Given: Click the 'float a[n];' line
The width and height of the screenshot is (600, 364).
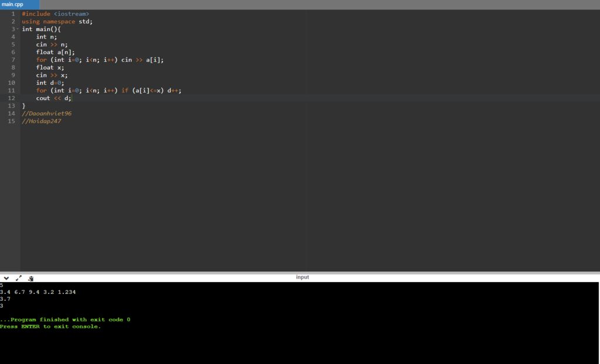Looking at the screenshot, I should click(x=56, y=52).
